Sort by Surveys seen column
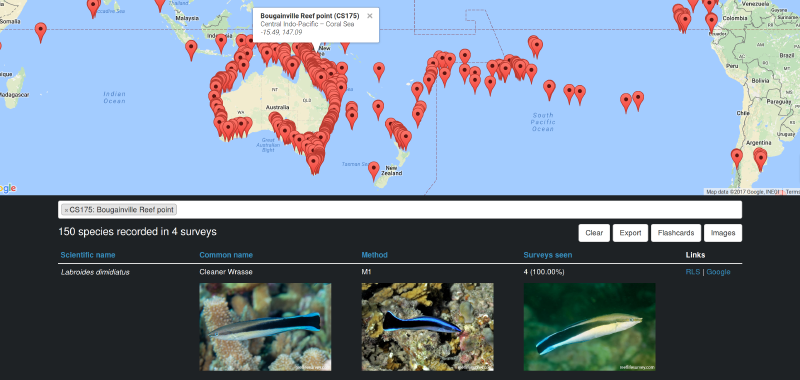 547,255
